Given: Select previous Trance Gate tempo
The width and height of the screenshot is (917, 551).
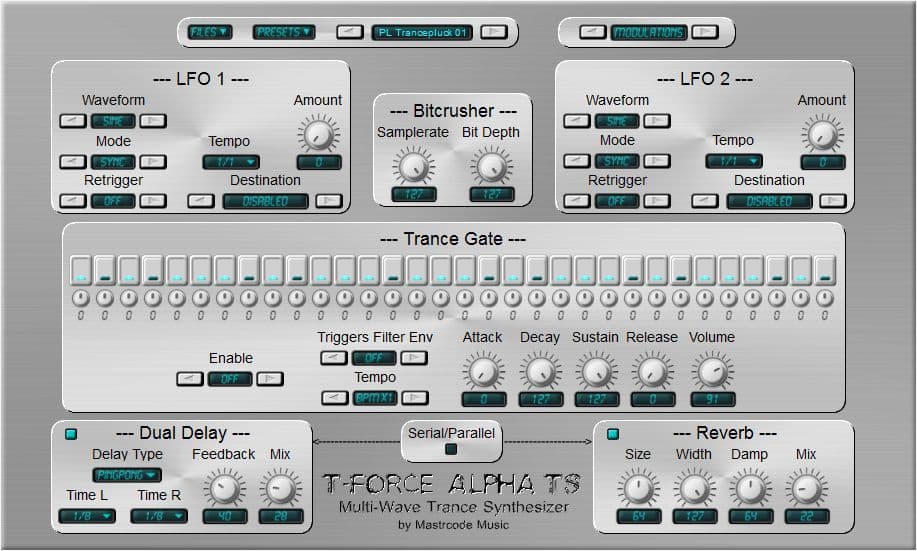Looking at the screenshot, I should tap(334, 398).
